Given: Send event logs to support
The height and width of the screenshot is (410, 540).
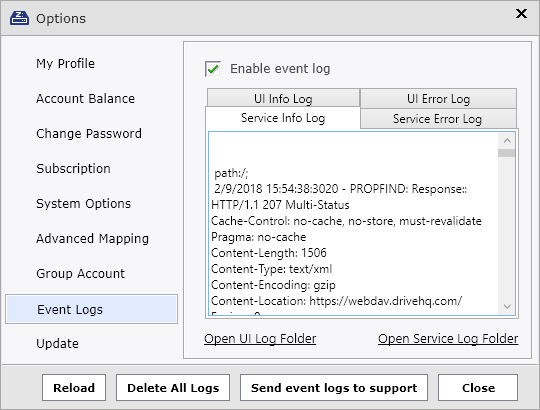Looking at the screenshot, I should 334,388.
